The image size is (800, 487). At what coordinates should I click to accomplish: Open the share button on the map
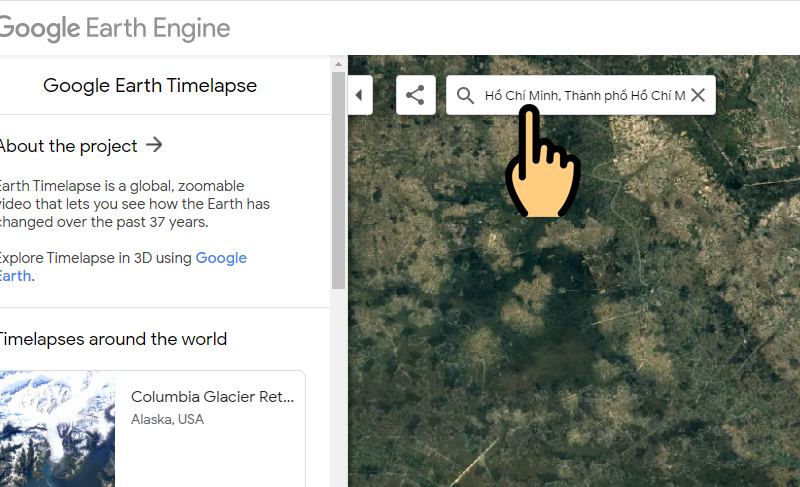tap(415, 95)
